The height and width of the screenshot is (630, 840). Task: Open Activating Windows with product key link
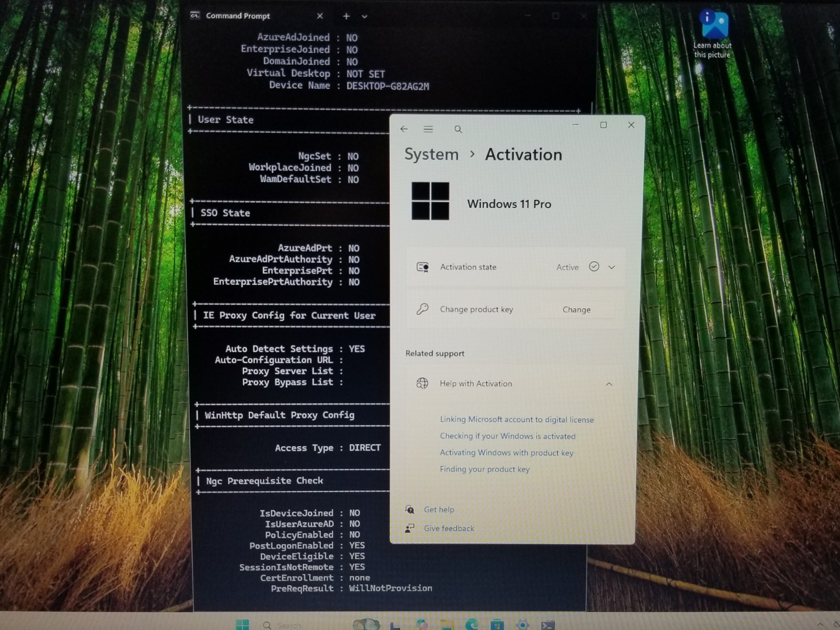(507, 453)
